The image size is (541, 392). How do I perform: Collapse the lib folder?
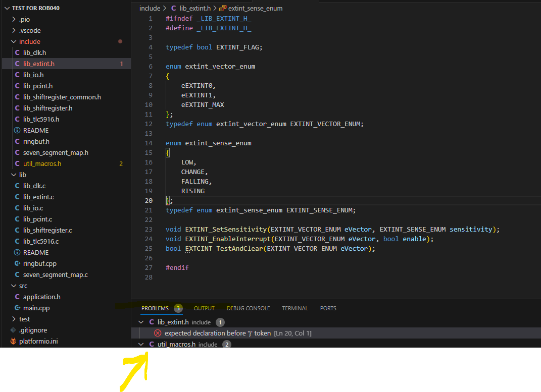coord(14,175)
